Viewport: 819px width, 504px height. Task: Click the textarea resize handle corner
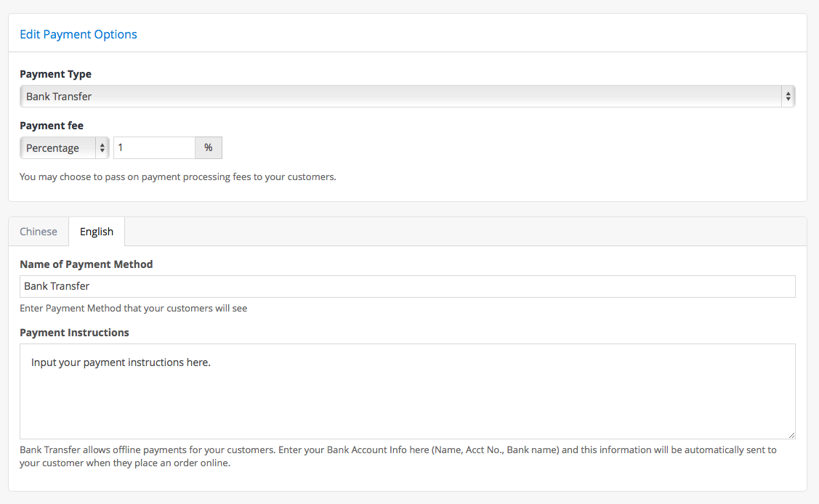(x=792, y=435)
